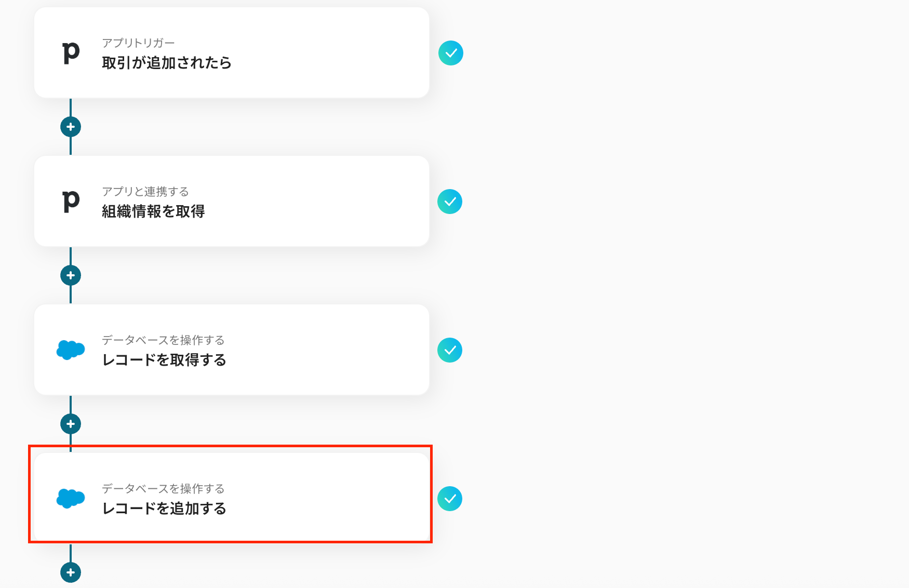Click データベースを操作する label above レコードを取得する
909x588 pixels.
click(163, 340)
